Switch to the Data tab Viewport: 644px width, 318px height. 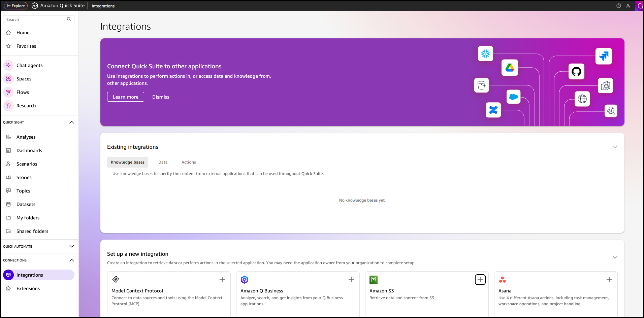163,162
